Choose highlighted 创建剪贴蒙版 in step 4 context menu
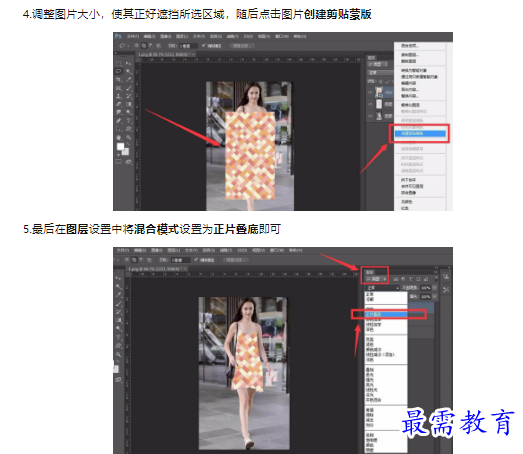This screenshot has height=454, width=523. point(420,133)
